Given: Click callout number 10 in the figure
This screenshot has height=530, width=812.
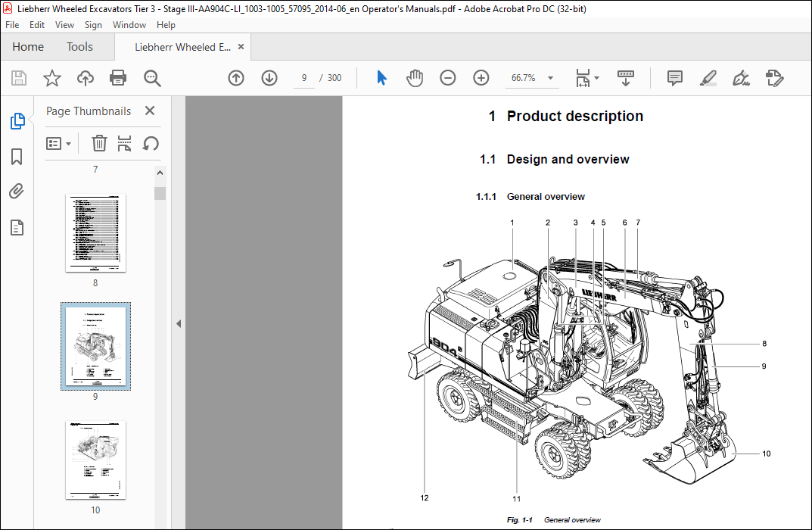Looking at the screenshot, I should (x=767, y=454).
